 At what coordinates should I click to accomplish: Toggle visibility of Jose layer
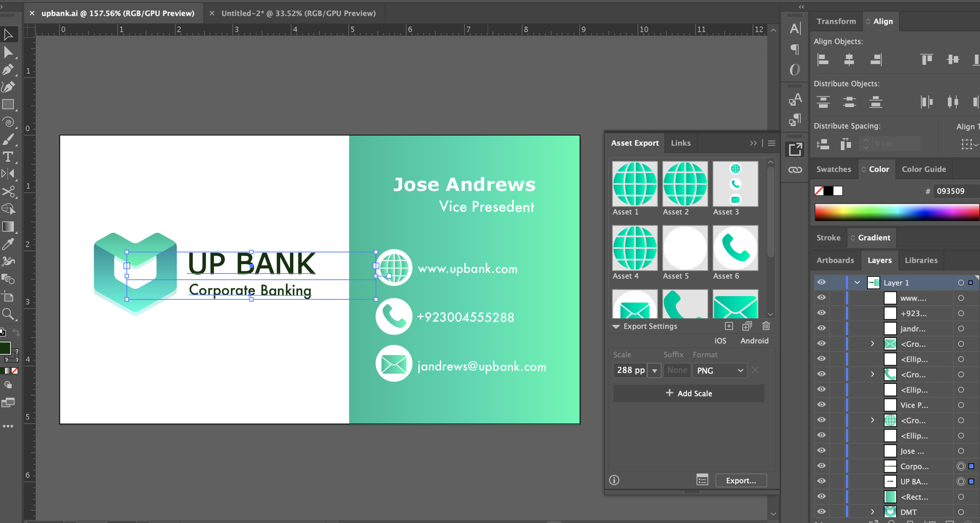822,451
